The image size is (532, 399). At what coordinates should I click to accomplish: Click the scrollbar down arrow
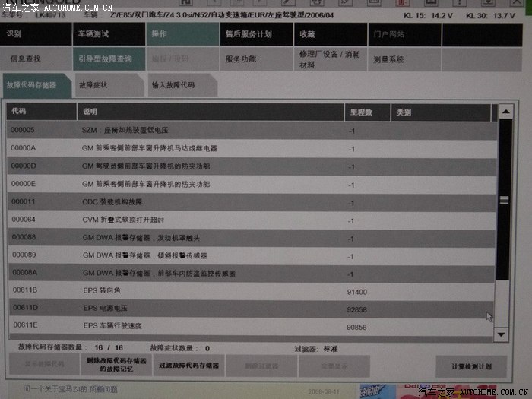click(x=501, y=334)
